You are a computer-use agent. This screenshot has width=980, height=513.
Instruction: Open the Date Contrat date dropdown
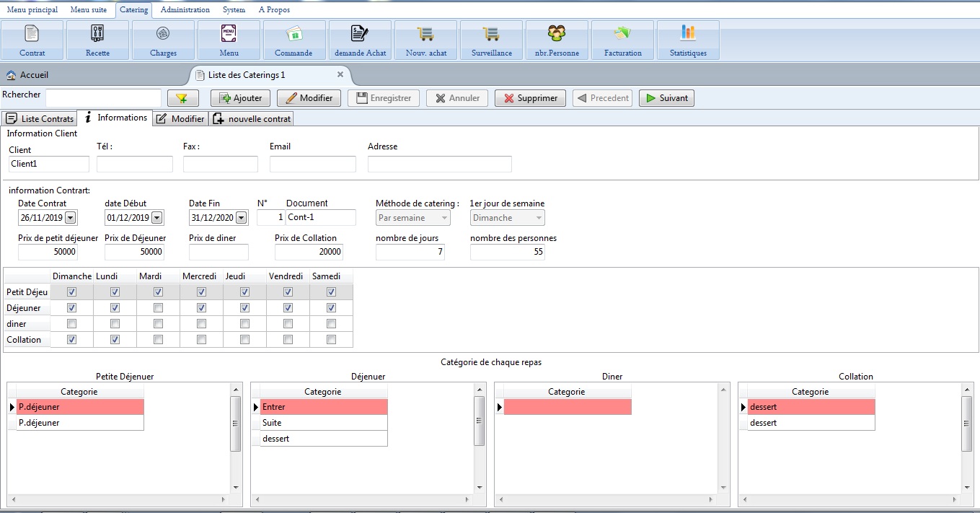[71, 218]
